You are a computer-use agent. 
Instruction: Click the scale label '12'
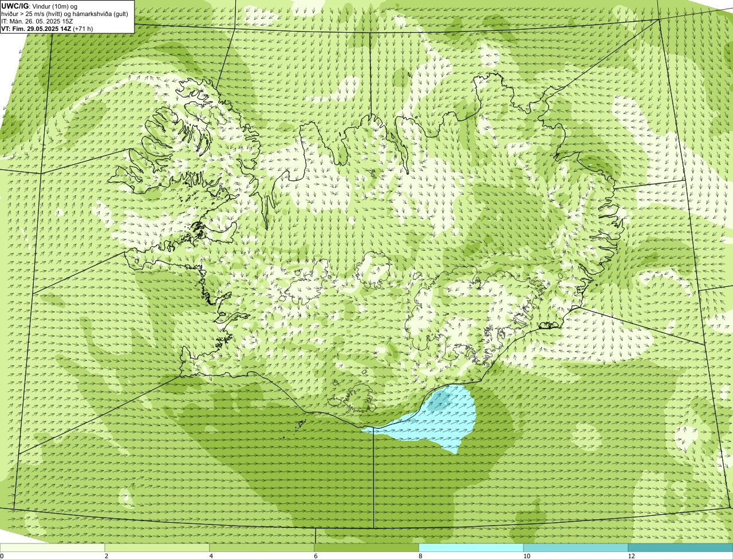(x=631, y=556)
